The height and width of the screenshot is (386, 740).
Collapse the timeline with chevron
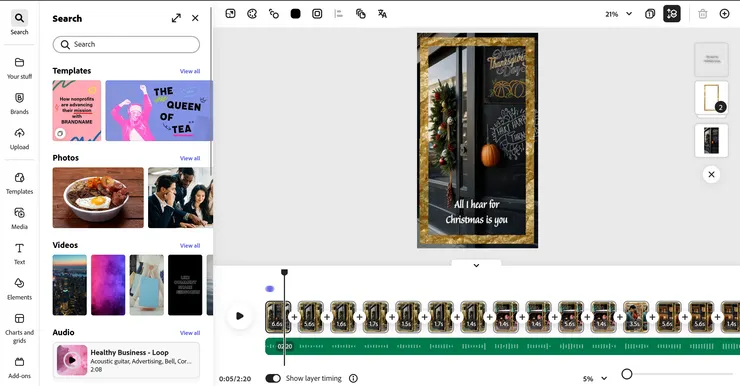[476, 265]
